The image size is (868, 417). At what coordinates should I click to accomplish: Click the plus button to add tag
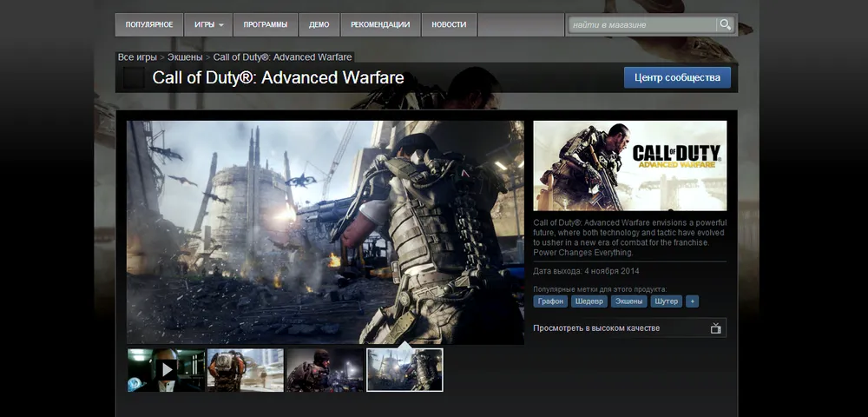pos(692,301)
